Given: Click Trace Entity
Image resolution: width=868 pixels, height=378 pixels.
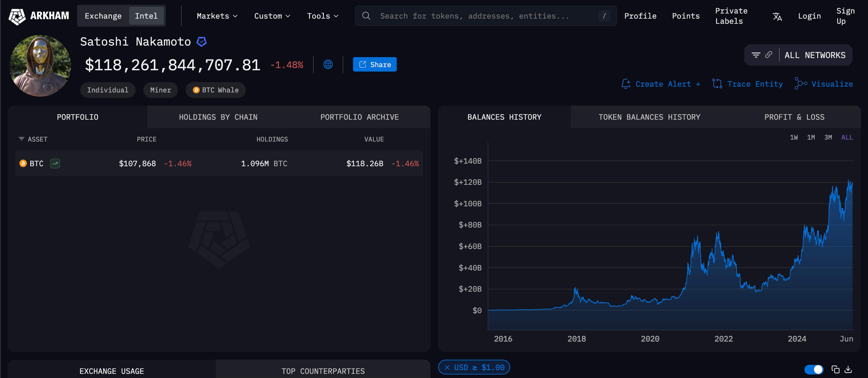Looking at the screenshot, I should [747, 84].
